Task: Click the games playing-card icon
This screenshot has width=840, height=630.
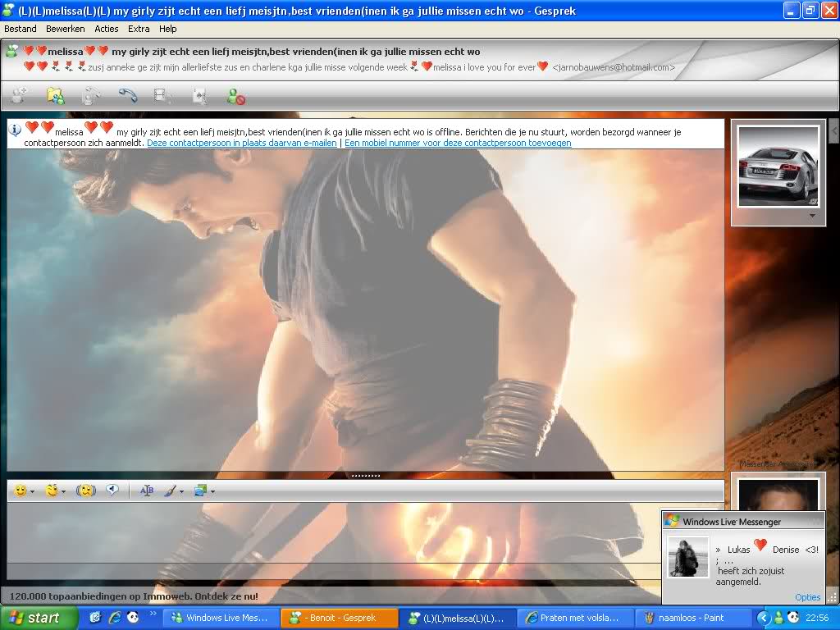Action: (x=199, y=96)
